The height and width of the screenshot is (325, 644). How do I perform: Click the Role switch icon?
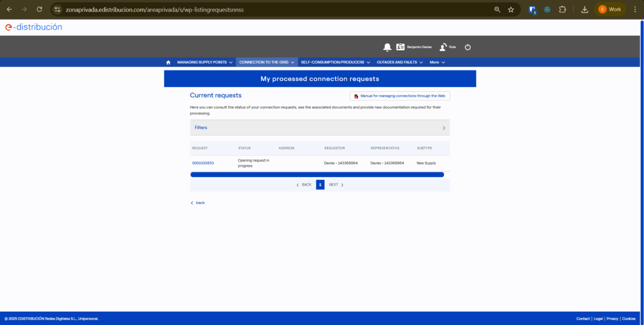click(443, 47)
